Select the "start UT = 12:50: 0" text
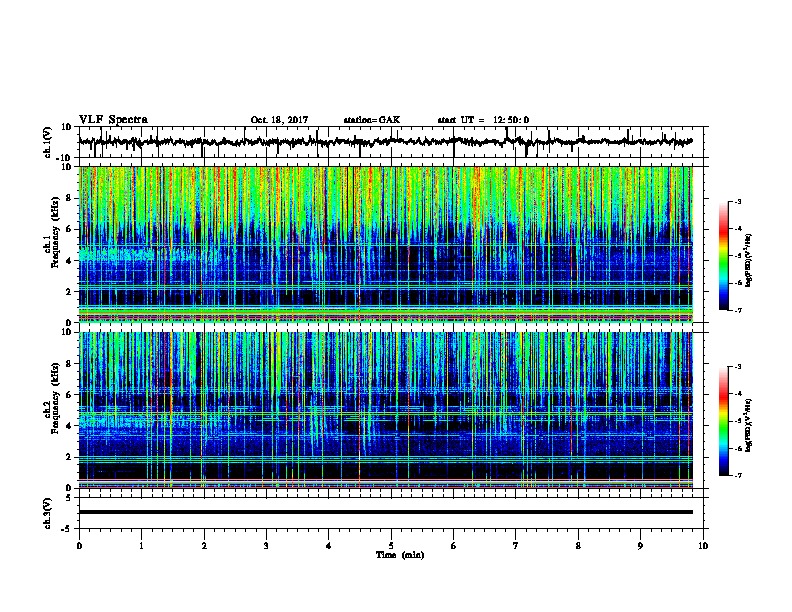The height and width of the screenshot is (612, 792). click(483, 120)
